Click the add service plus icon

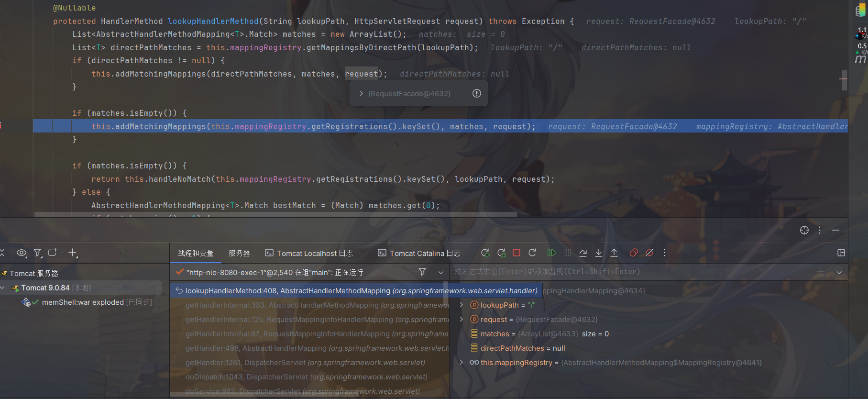pos(73,253)
